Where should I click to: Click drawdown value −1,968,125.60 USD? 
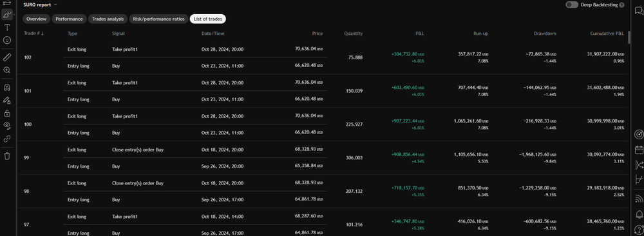[538, 154]
